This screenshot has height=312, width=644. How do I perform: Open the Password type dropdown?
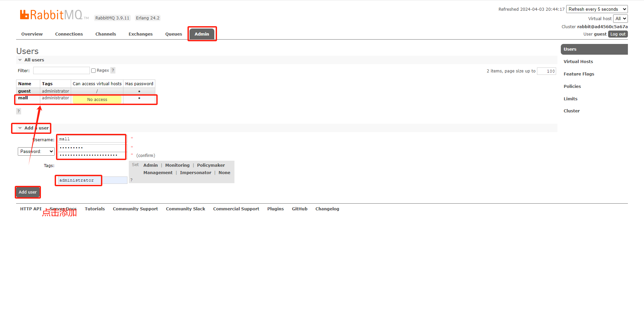[36, 152]
